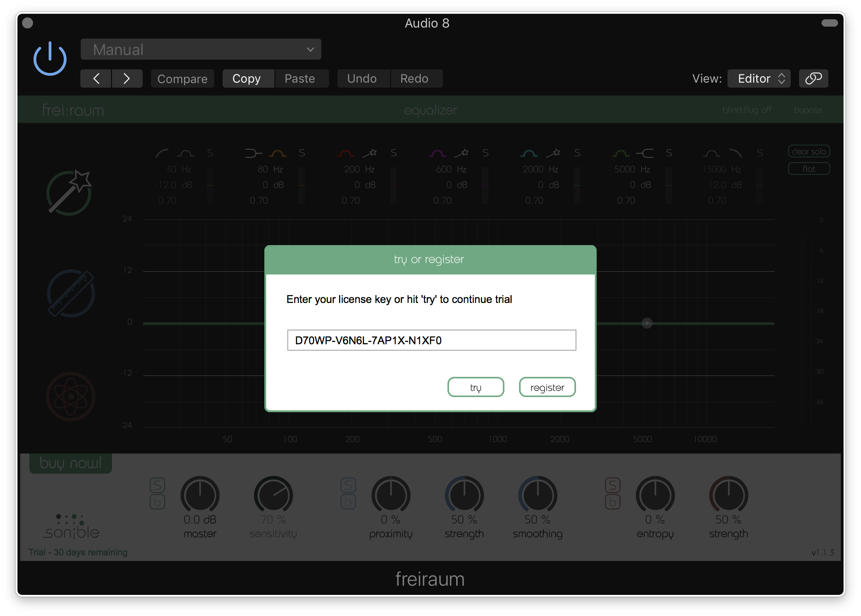Select red bell shape for 200 Hz band
Screen dimensions: 861x616
(346, 153)
